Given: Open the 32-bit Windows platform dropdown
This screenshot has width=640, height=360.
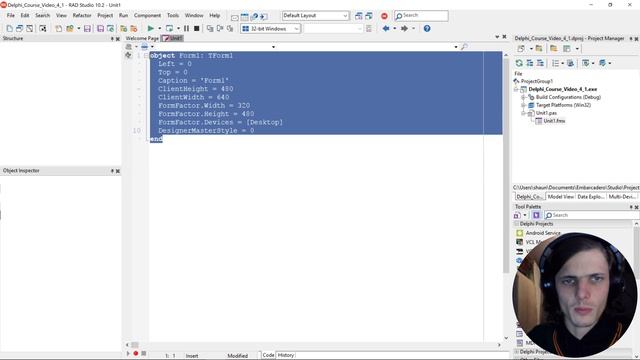Looking at the screenshot, I should tap(296, 29).
